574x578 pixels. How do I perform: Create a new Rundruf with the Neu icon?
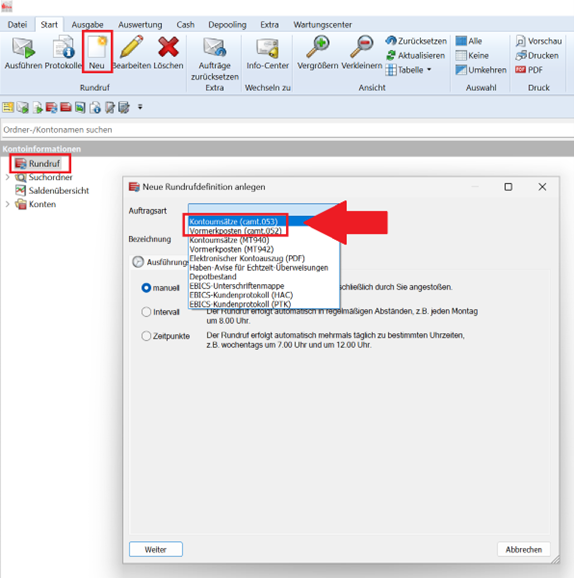[97, 47]
